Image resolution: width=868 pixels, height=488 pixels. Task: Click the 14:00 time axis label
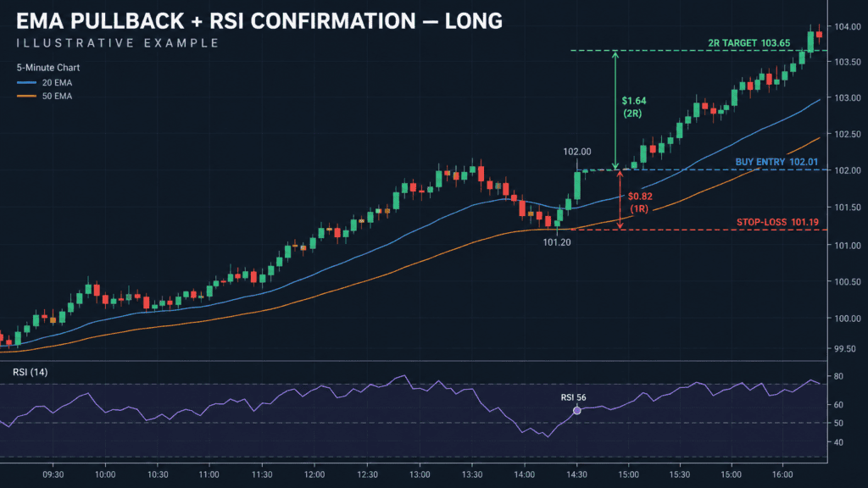524,474
